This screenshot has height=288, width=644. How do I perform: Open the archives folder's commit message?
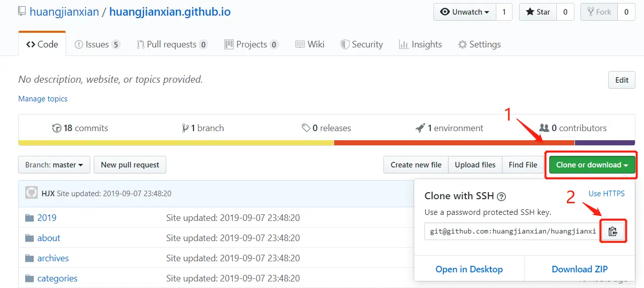[x=233, y=258]
